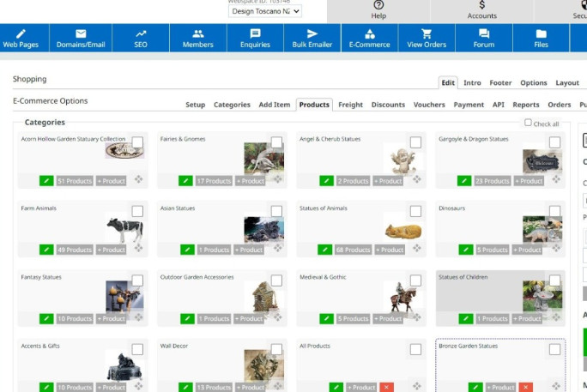Viewport: 587px width, 392px height.
Task: Go to the Freight tab
Action: coord(350,105)
